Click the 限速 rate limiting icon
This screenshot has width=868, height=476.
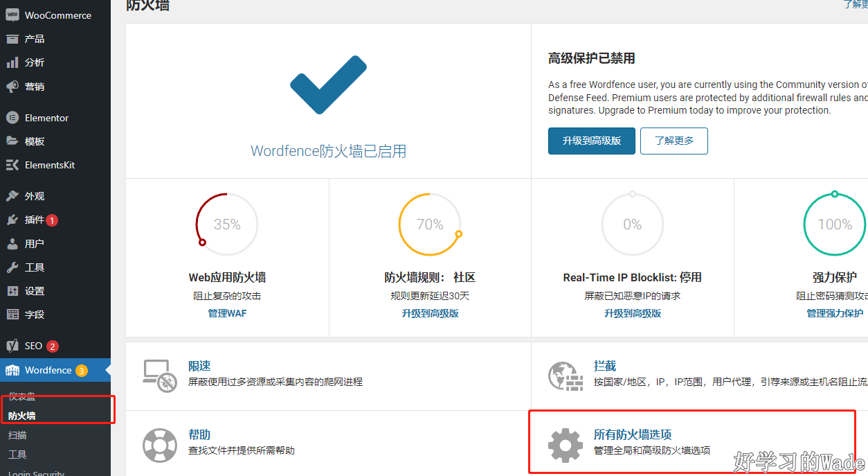(x=160, y=376)
